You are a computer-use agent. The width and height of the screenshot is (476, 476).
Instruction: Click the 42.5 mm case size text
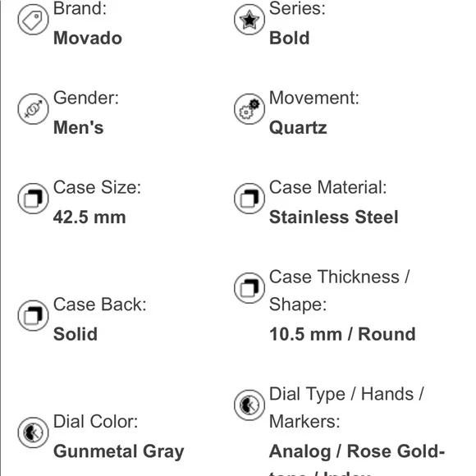click(89, 217)
